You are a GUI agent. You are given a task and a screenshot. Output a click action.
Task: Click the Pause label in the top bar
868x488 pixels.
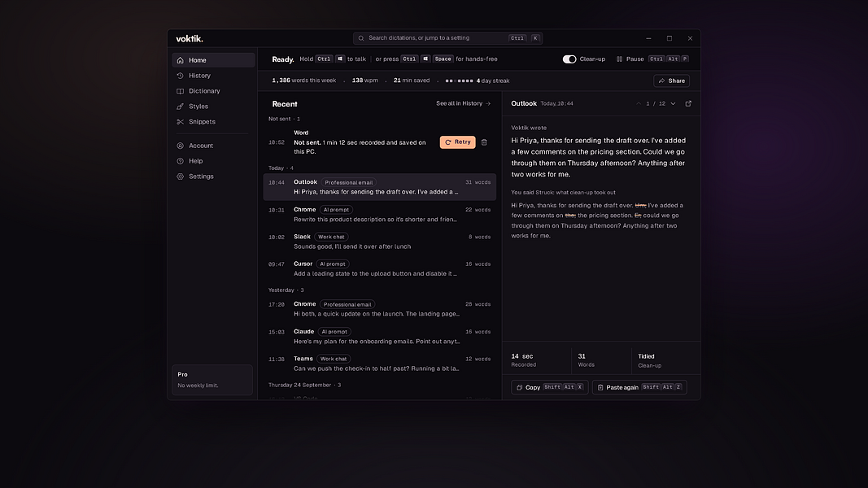[x=635, y=59]
